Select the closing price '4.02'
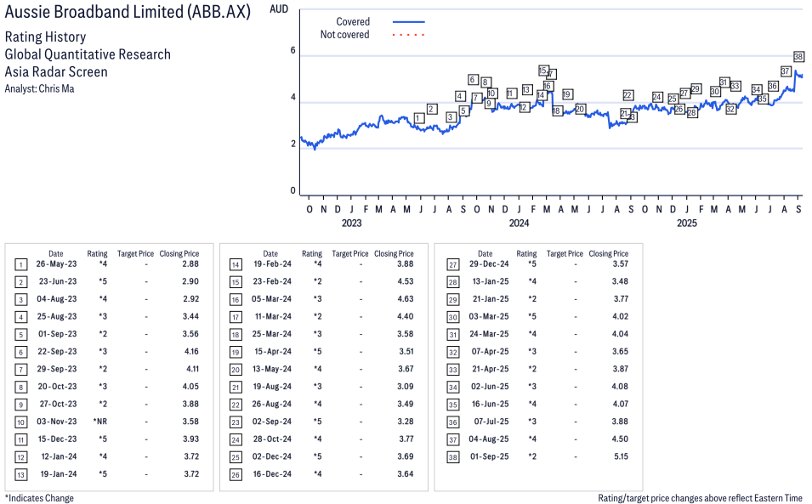 (x=621, y=317)
